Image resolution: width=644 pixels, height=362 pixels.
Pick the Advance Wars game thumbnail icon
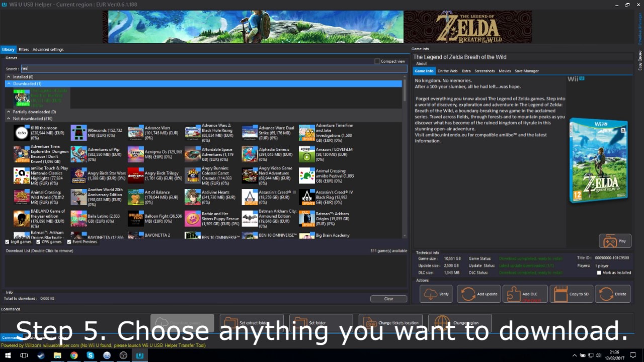pyautogui.click(x=136, y=132)
